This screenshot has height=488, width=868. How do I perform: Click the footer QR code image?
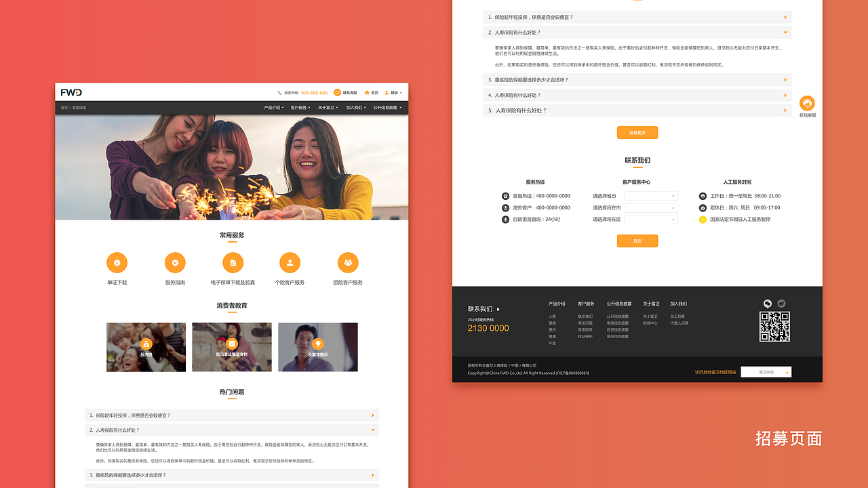(x=774, y=327)
